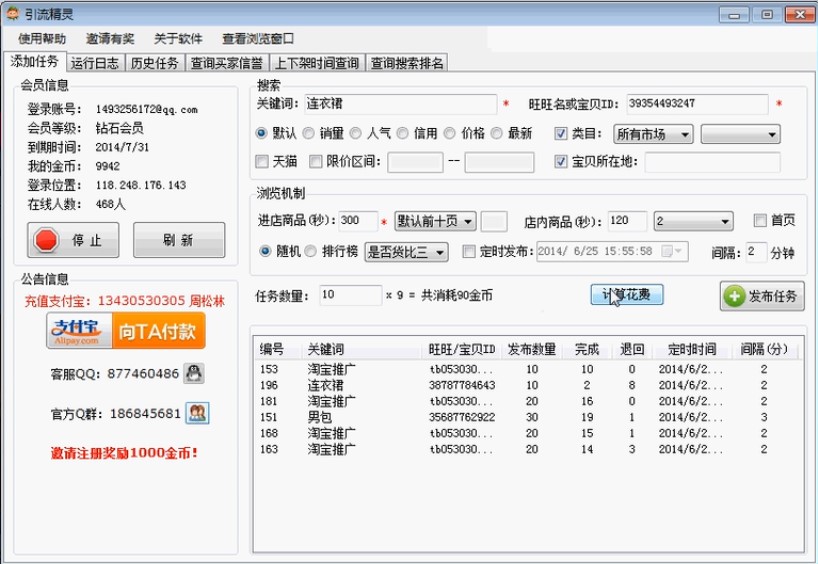Click the red stop button (停止)
Screen dimensions: 818x564
coord(73,240)
